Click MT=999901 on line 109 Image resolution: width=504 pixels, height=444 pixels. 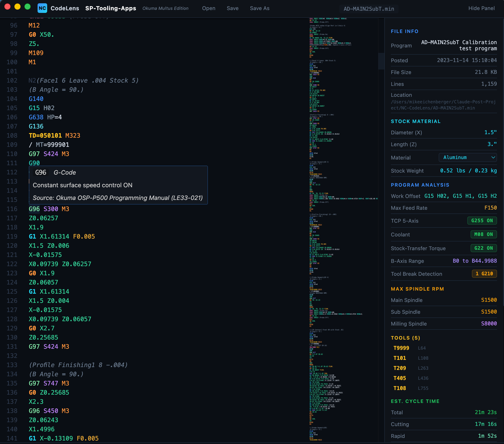click(x=53, y=145)
